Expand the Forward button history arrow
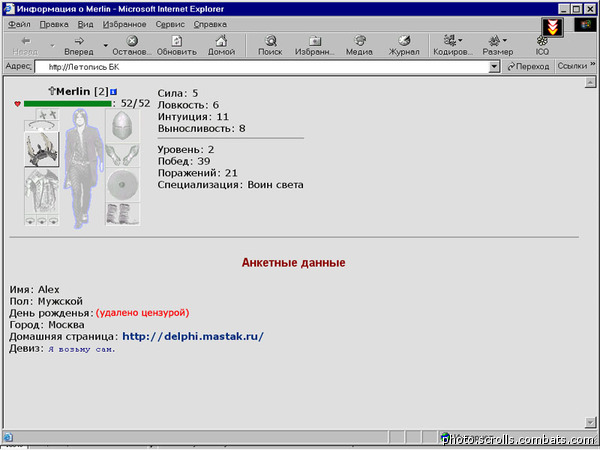 click(106, 46)
